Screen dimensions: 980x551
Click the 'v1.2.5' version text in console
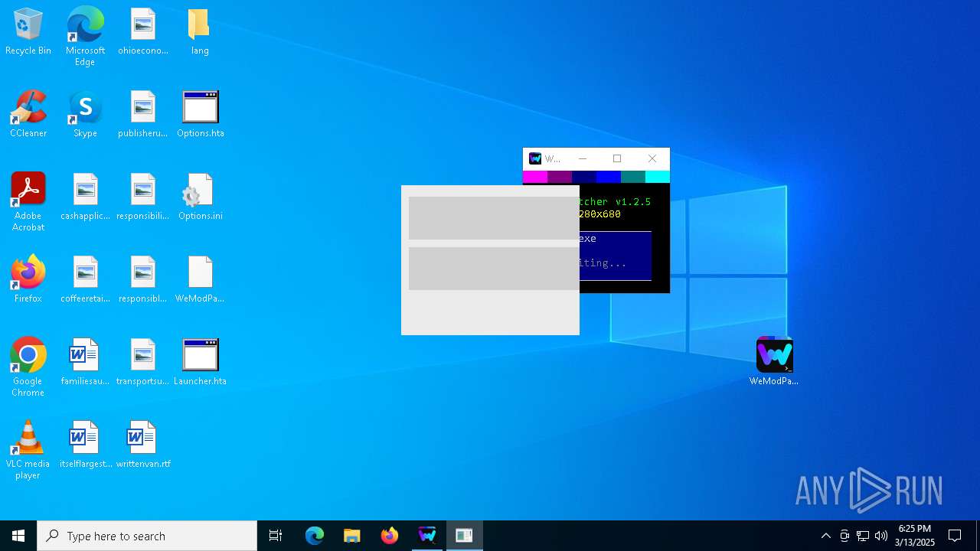[x=633, y=202]
